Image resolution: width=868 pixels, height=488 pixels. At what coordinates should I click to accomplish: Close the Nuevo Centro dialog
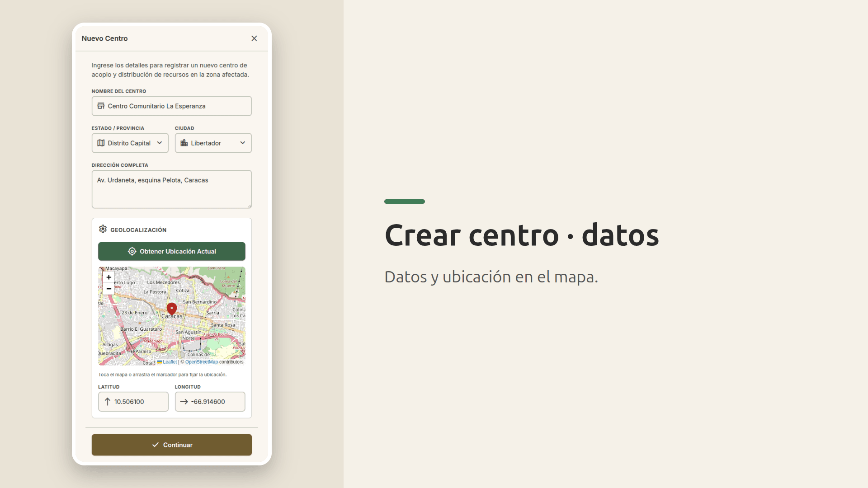pos(254,38)
